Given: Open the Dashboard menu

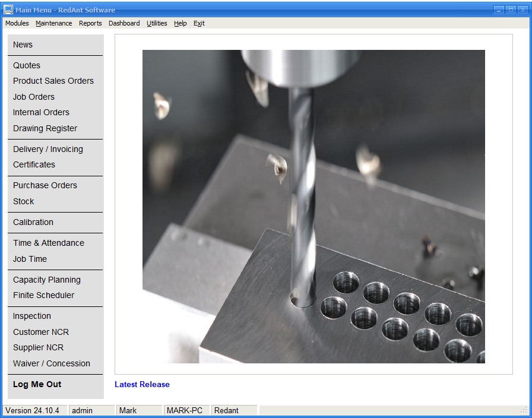Looking at the screenshot, I should (124, 23).
